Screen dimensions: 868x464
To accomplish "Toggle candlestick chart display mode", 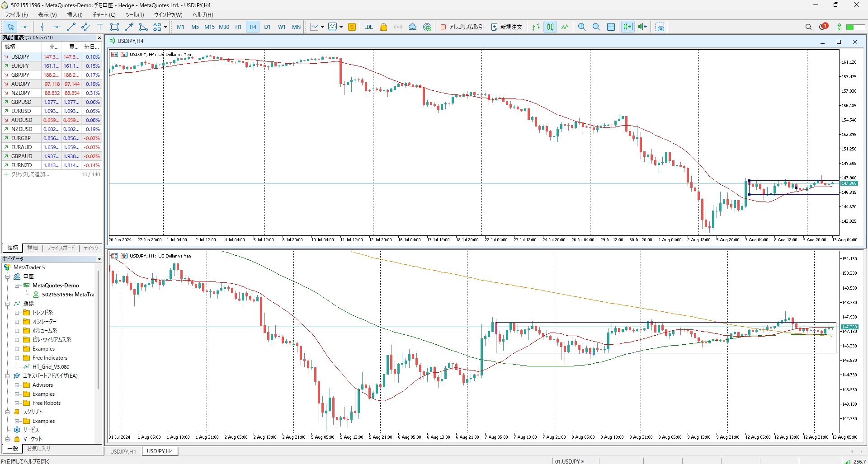I will click(550, 27).
